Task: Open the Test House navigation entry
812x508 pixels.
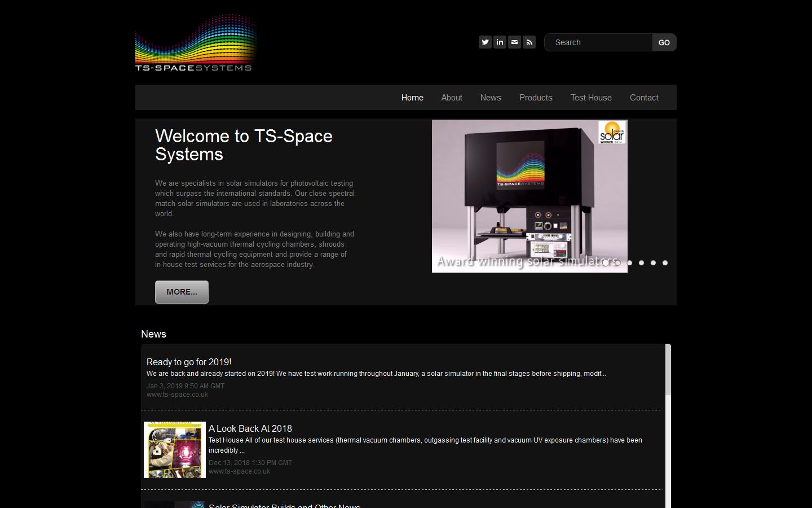Action: pos(590,97)
